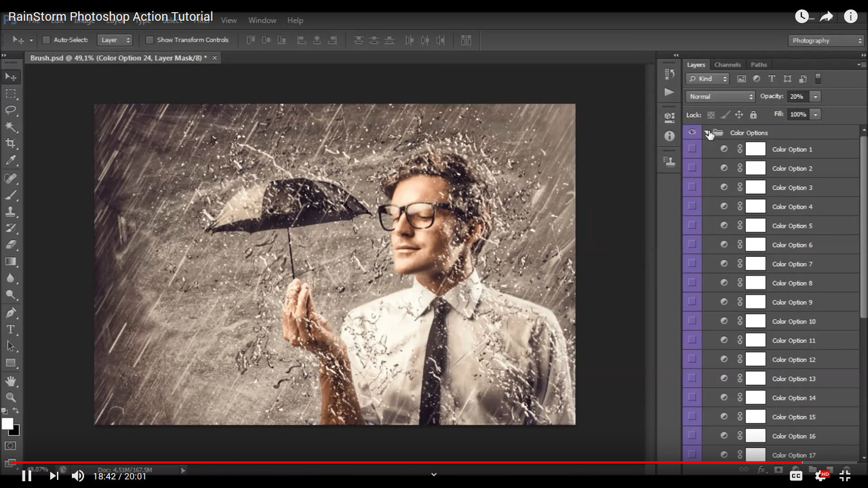Collapse the Color Options group folder
The image size is (868, 488).
tap(706, 132)
